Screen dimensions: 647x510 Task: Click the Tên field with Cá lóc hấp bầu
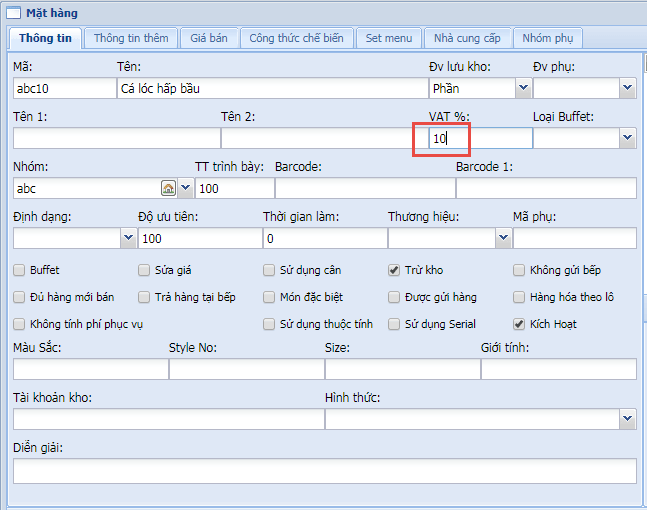tap(273, 88)
